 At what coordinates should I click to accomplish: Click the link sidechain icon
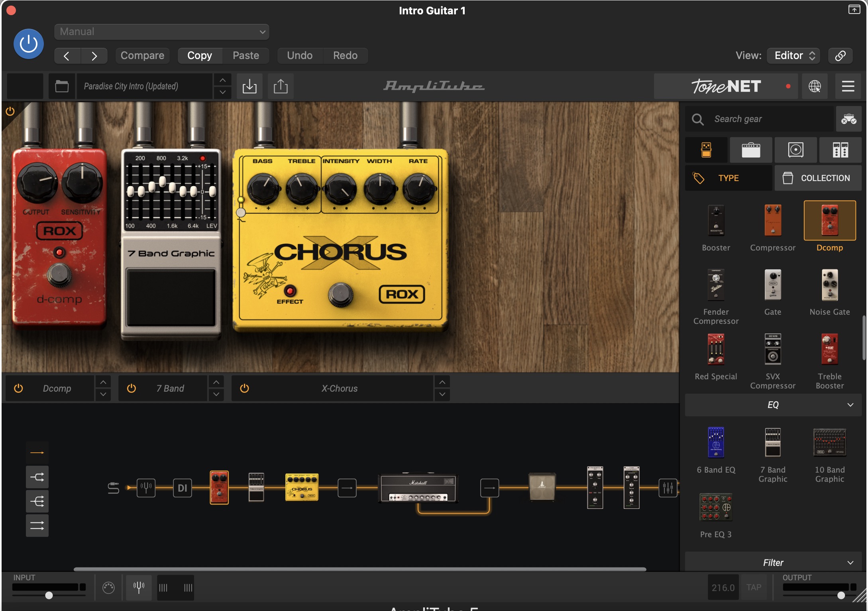(840, 55)
